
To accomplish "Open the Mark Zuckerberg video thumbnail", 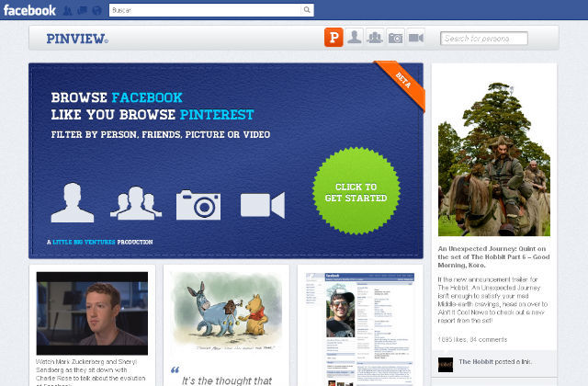I will (x=92, y=313).
